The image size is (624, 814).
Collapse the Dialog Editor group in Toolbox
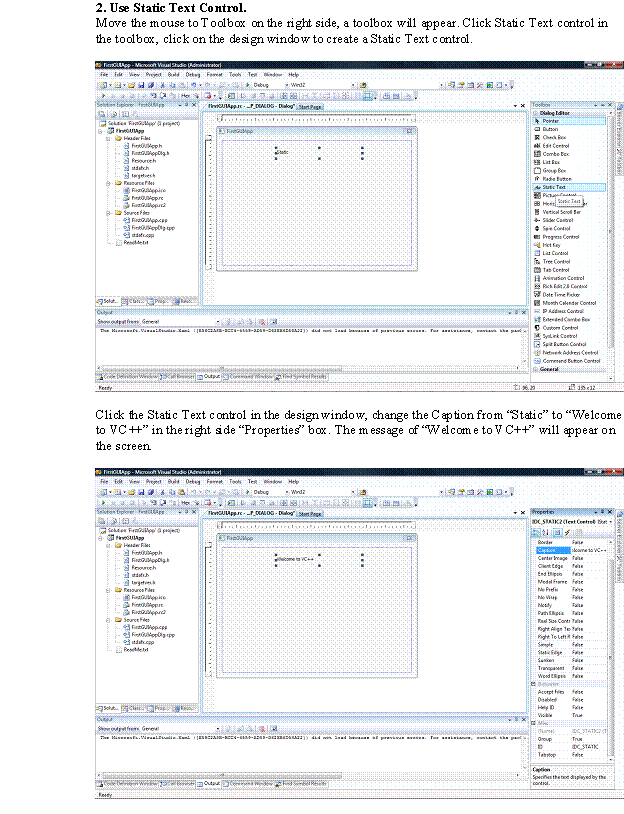pos(536,113)
